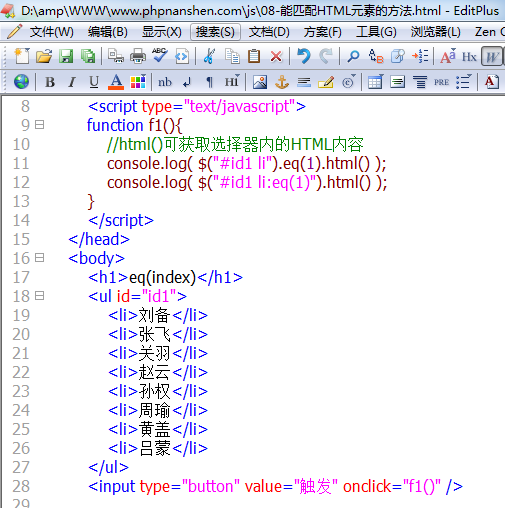Insert a paragraph tag icon

(209, 82)
